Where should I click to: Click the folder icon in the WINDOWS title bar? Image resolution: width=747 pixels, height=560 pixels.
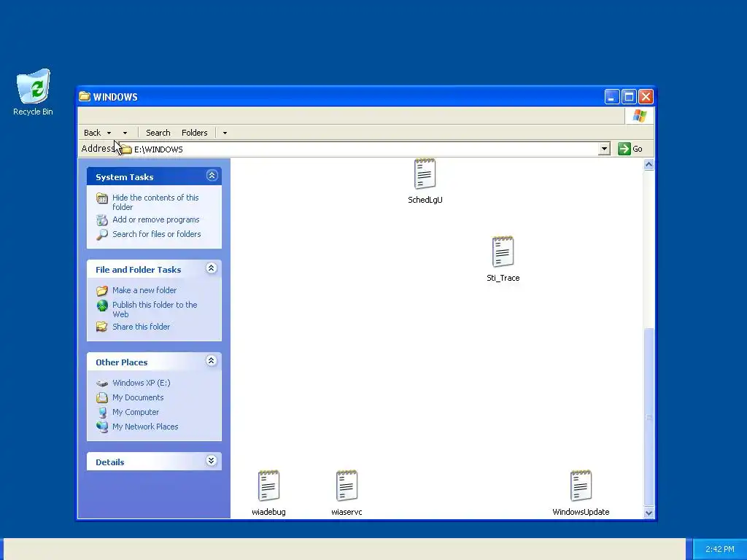tap(85, 96)
